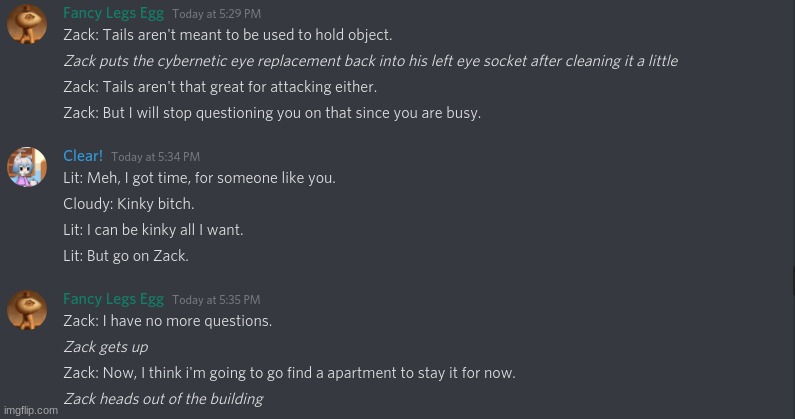Select the "I have no more questions" message
795x419 pixels.
click(x=167, y=321)
